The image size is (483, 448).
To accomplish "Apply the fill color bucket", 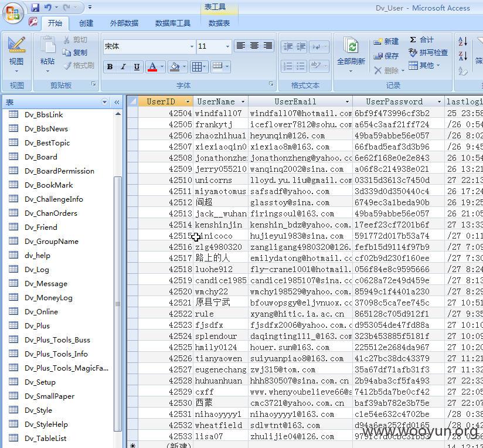I will pyautogui.click(x=174, y=66).
